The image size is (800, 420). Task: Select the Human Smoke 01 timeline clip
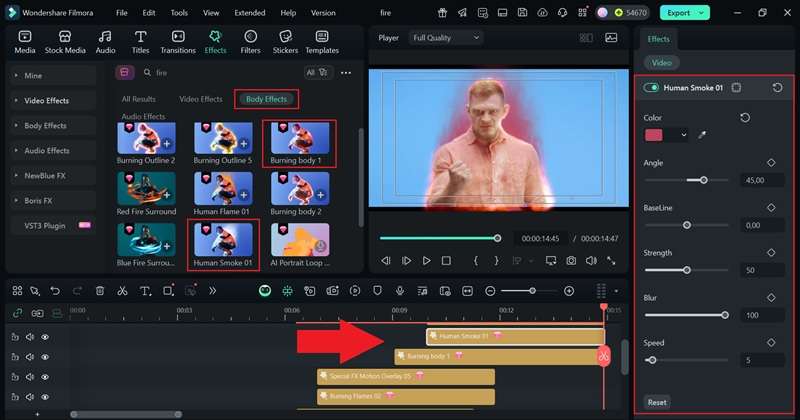[x=515, y=336]
